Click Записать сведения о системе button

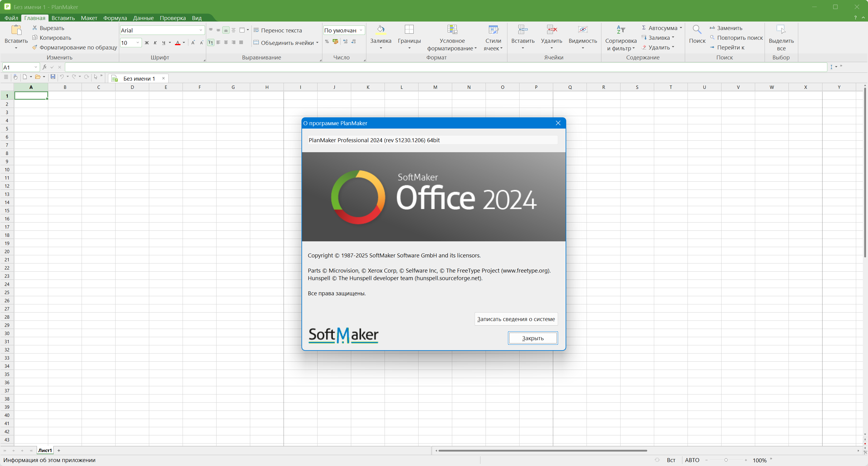coord(516,319)
